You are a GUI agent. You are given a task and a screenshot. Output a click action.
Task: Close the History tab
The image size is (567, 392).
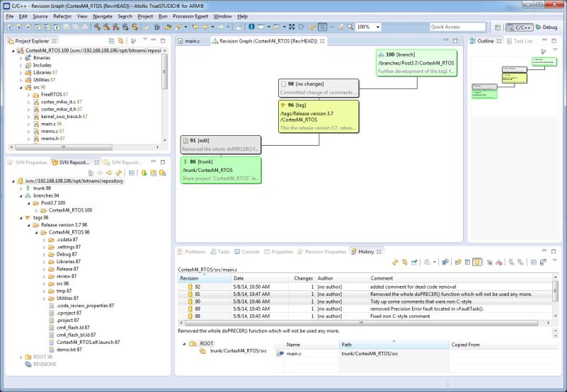pos(379,251)
